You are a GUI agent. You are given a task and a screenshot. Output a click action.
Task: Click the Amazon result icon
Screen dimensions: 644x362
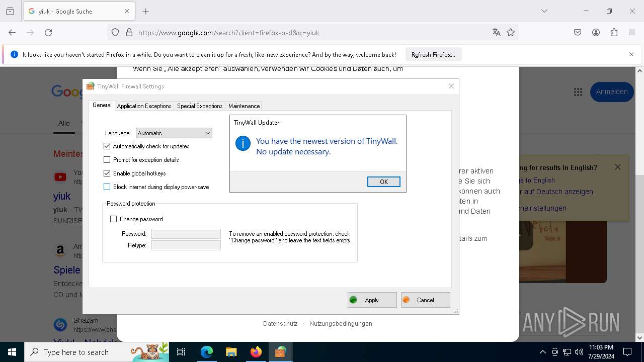tap(60, 250)
